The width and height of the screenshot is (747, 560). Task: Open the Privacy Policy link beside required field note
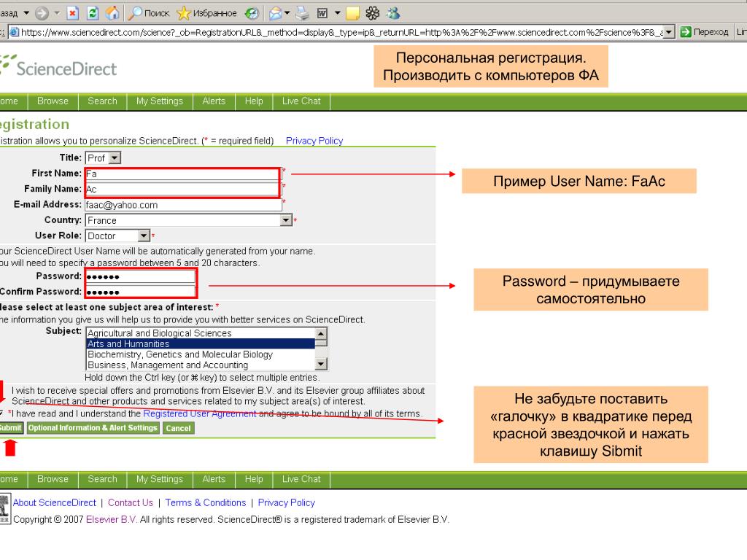tap(314, 141)
